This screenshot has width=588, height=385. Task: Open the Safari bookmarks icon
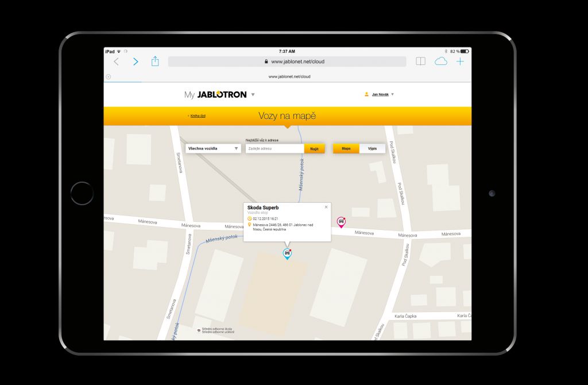pyautogui.click(x=420, y=61)
